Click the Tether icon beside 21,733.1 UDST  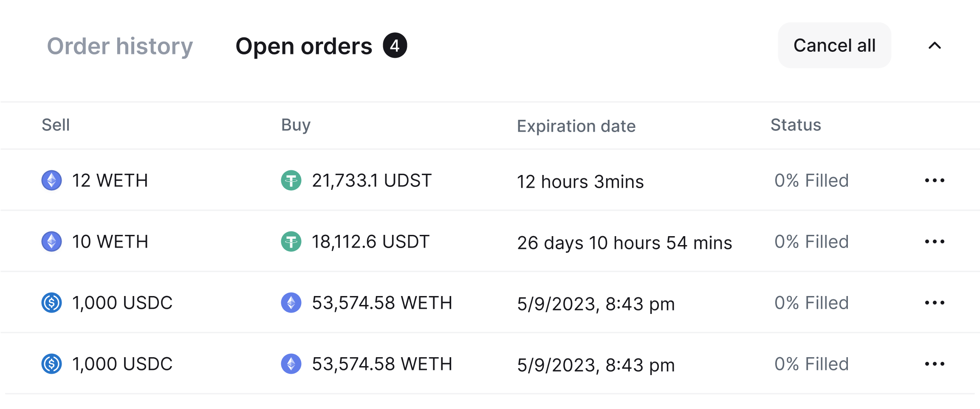coord(291,181)
